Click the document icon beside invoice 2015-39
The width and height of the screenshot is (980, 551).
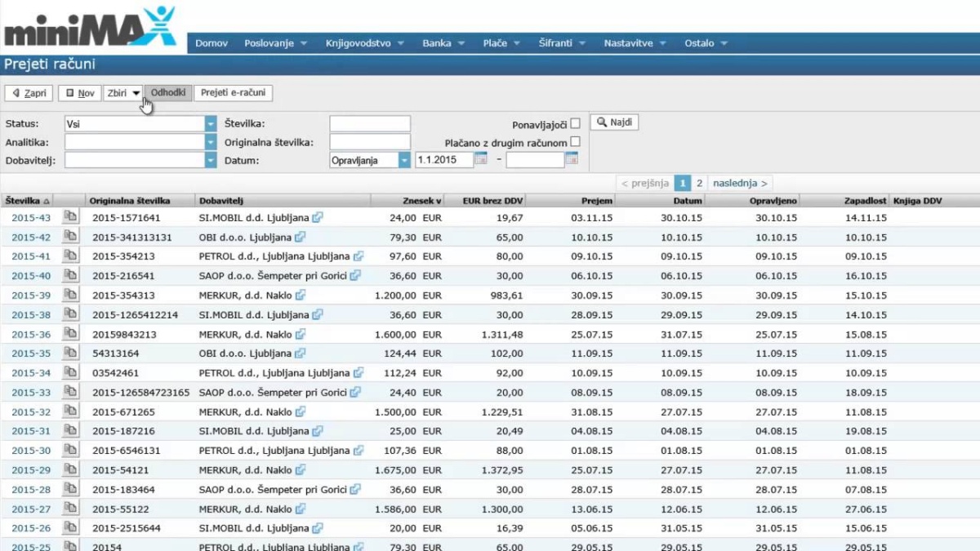pos(71,295)
